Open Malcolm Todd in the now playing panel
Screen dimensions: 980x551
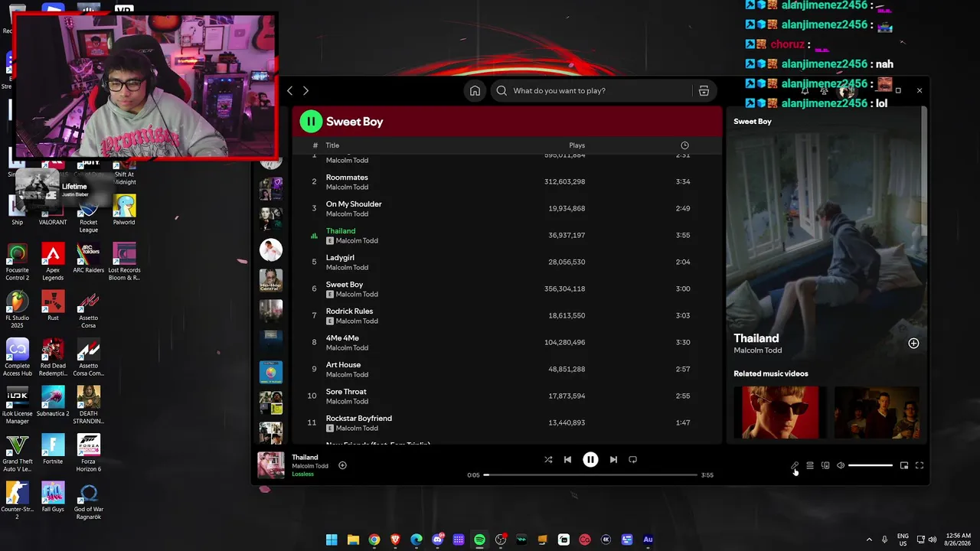pyautogui.click(x=758, y=350)
